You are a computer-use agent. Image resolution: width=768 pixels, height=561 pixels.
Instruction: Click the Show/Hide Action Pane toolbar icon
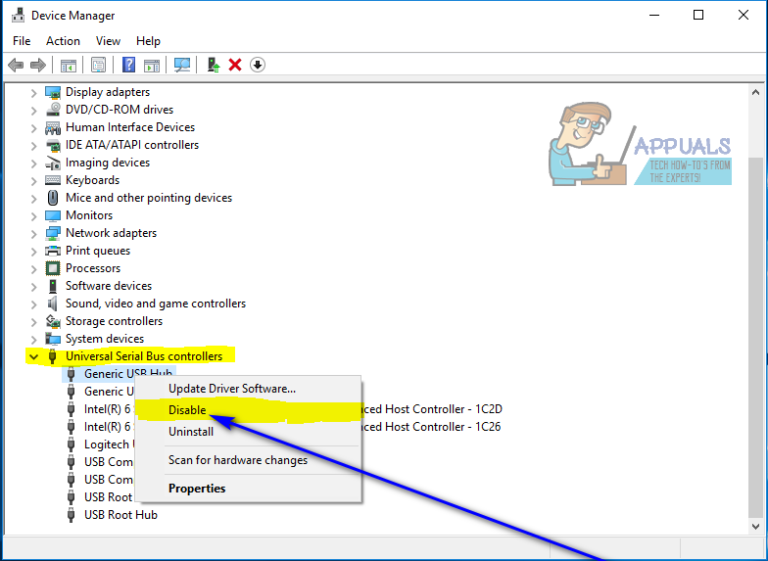[152, 65]
